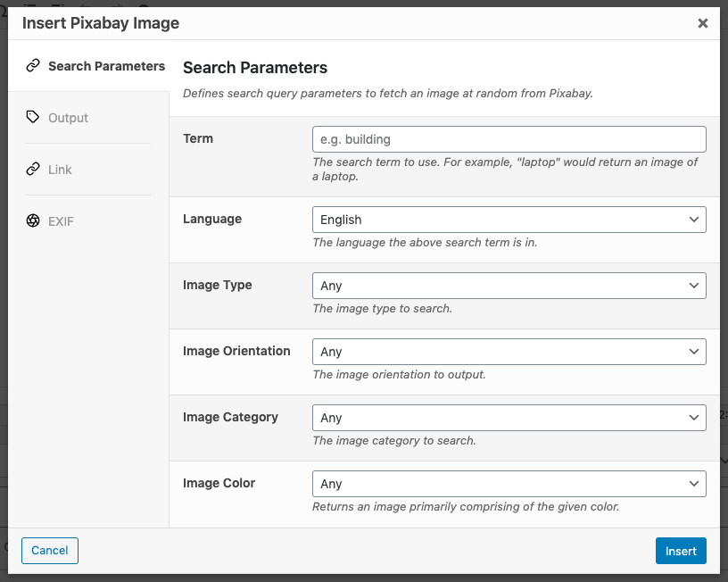Click the Image Category label

[x=230, y=417]
